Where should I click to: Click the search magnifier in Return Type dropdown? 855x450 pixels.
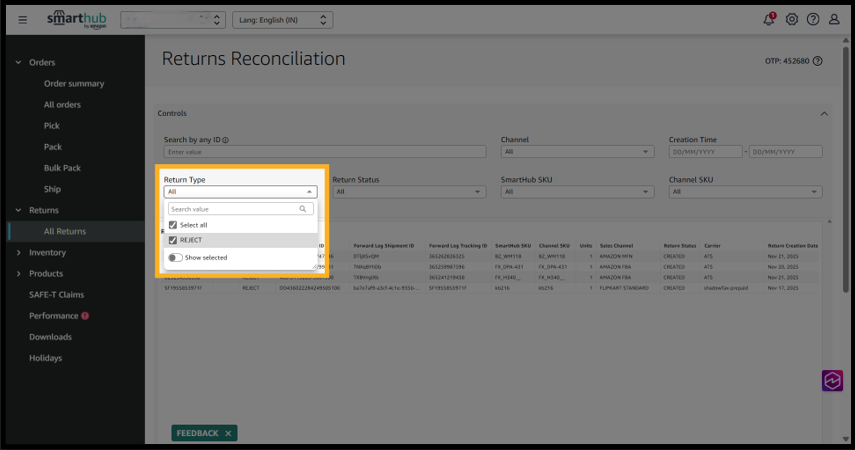[x=304, y=209]
